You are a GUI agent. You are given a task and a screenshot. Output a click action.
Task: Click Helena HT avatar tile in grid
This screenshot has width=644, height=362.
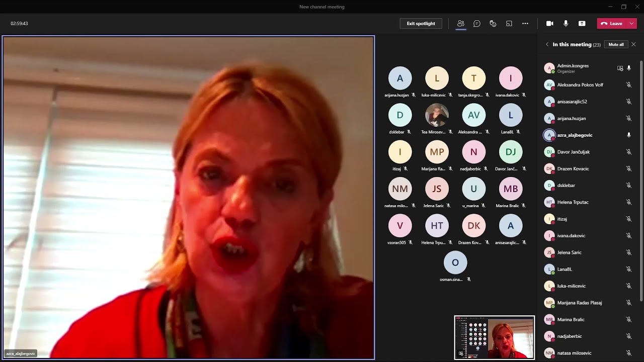pyautogui.click(x=437, y=226)
